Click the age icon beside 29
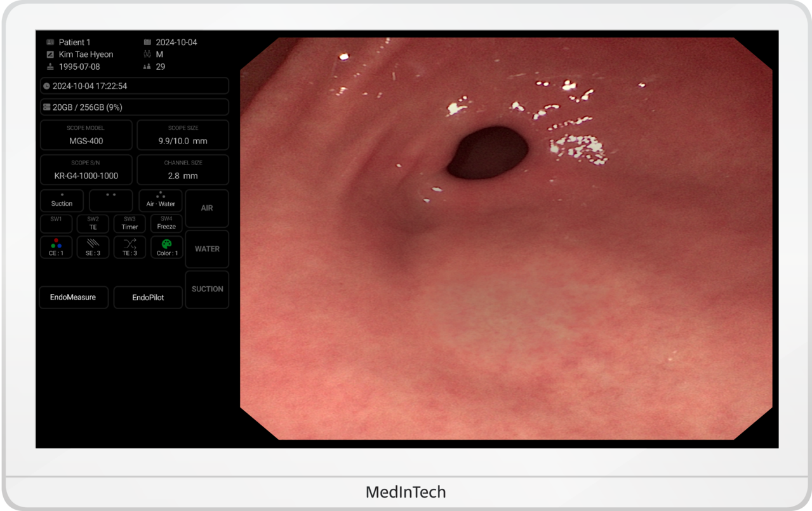Viewport: 812px width, 511px height. coord(147,67)
